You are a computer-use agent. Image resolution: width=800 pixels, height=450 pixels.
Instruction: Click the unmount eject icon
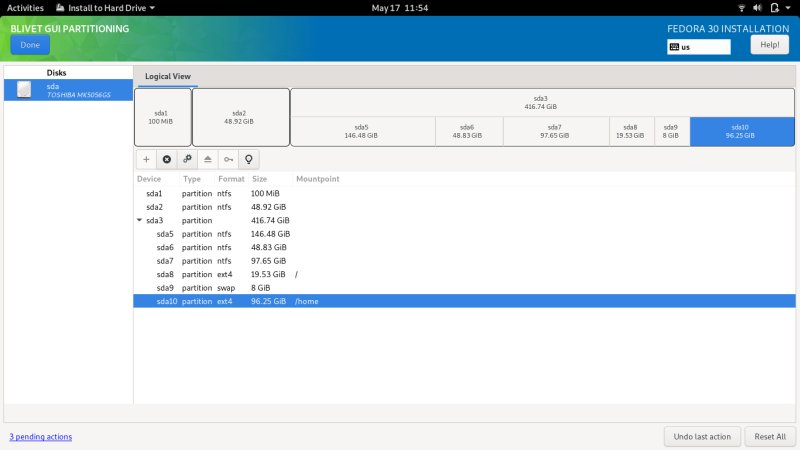(208, 159)
